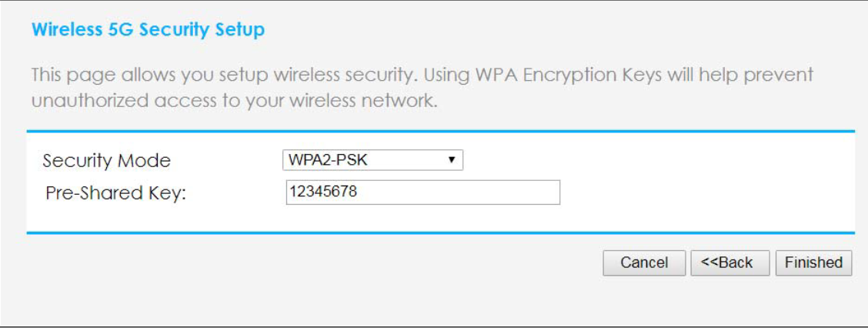Click the Wireless 5G Security Setup heading
This screenshot has height=328, width=868.
tap(148, 31)
